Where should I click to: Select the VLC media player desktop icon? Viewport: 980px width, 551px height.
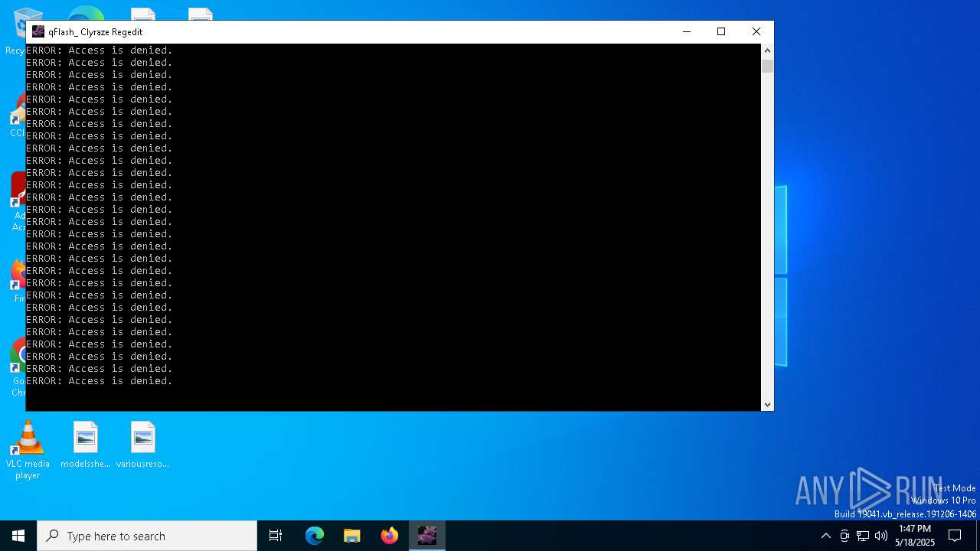coord(28,450)
